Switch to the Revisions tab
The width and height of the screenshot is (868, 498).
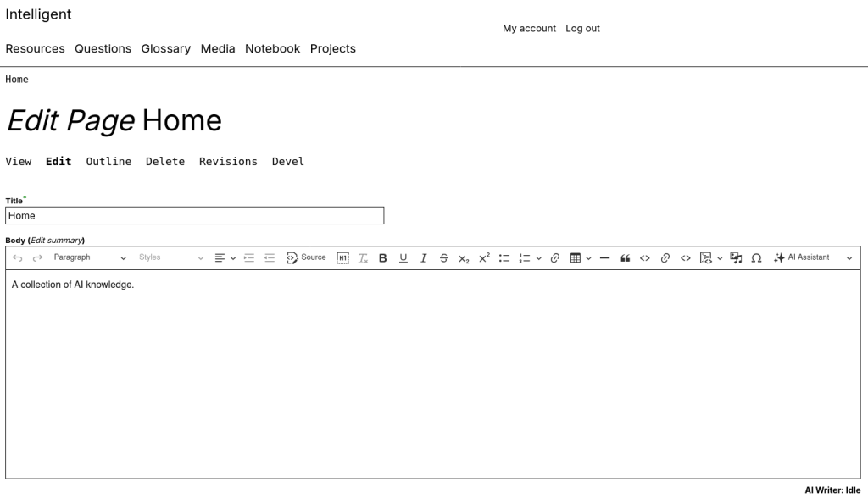point(228,162)
